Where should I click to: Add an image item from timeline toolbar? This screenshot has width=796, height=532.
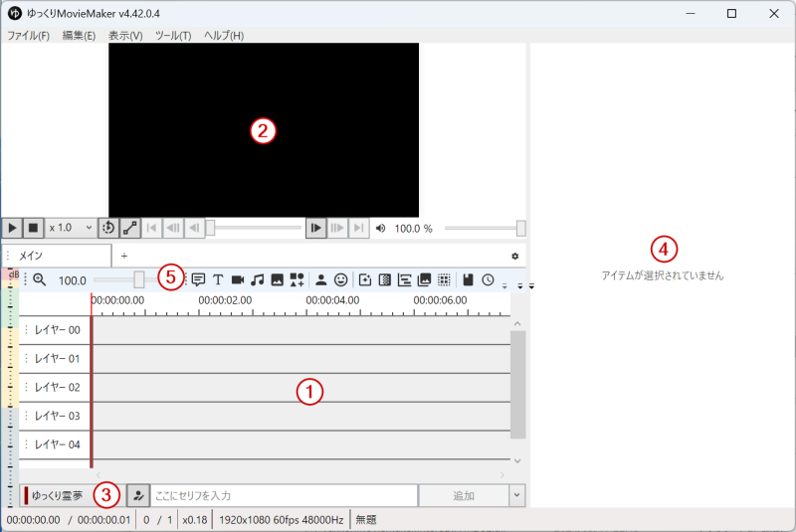[x=277, y=280]
